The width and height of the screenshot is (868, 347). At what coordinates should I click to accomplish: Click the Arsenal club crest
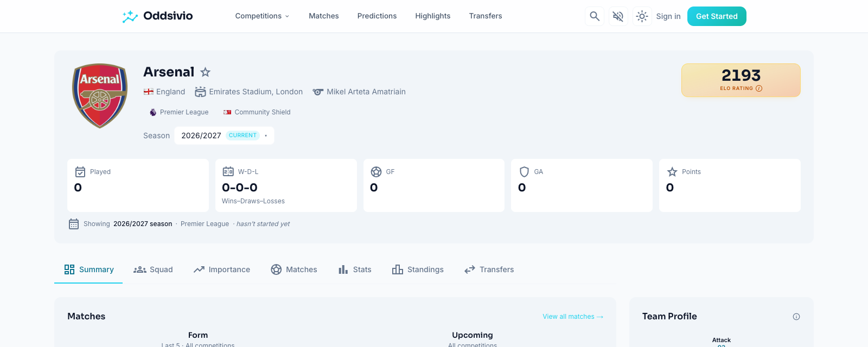pos(100,96)
